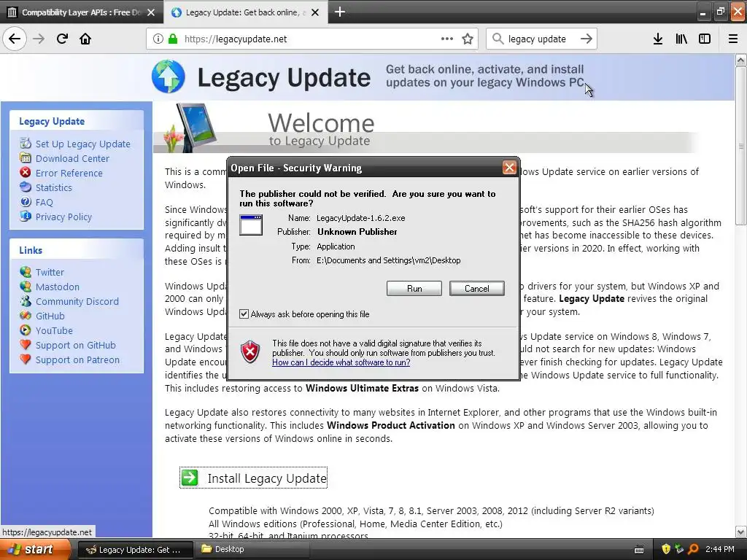Click the taskbar clock showing 2:44 PM
This screenshot has height=560, width=747.
720,550
